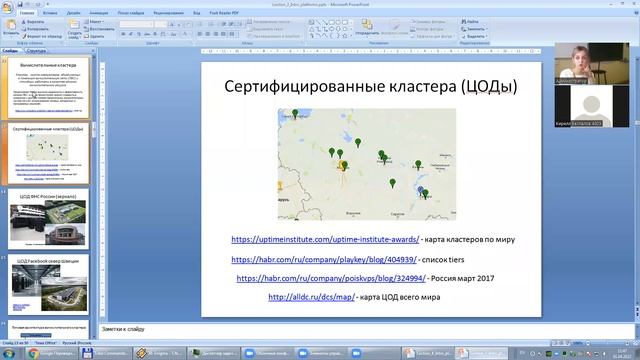
Task: Align text right in Paragraph group
Action: pyautogui.click(x=216, y=34)
